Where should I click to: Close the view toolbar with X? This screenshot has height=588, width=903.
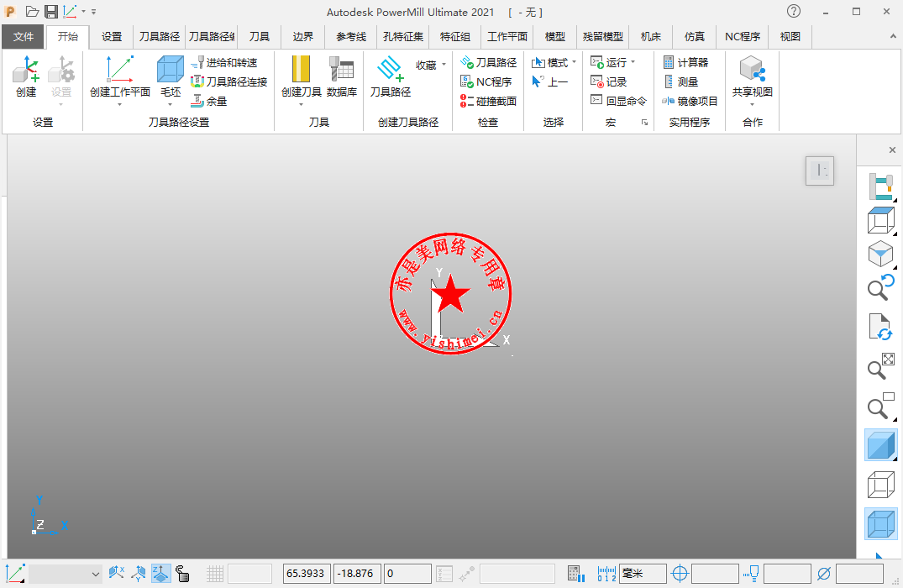tap(892, 150)
